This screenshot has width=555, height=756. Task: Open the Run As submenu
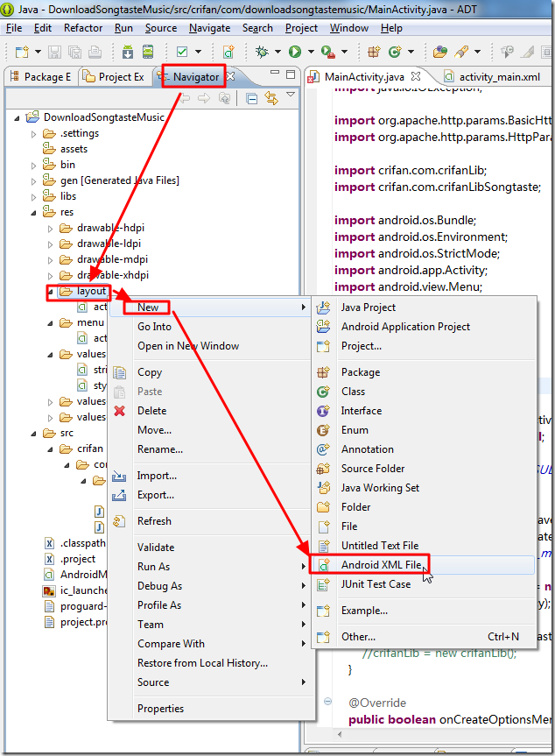coord(210,567)
